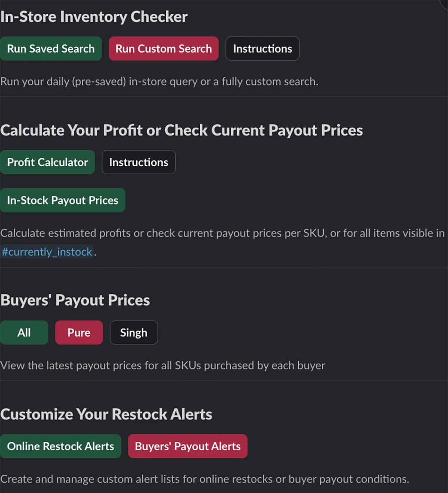Screen dimensions: 448x493
Task: Follow the #currently_instock channel link
Action: [x=47, y=252]
